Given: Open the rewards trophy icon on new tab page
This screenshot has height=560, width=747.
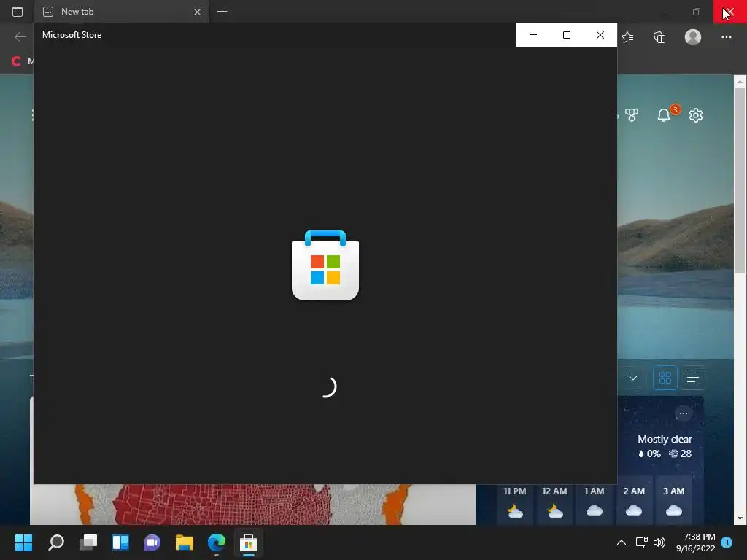Looking at the screenshot, I should [632, 114].
